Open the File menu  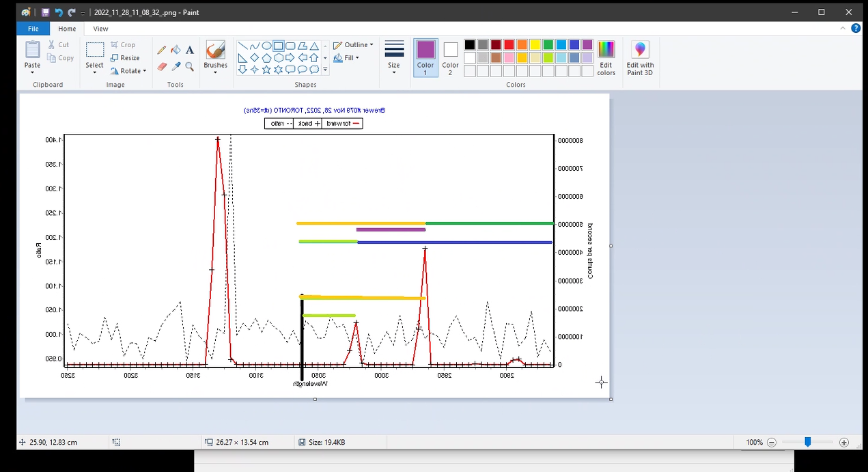(x=33, y=29)
